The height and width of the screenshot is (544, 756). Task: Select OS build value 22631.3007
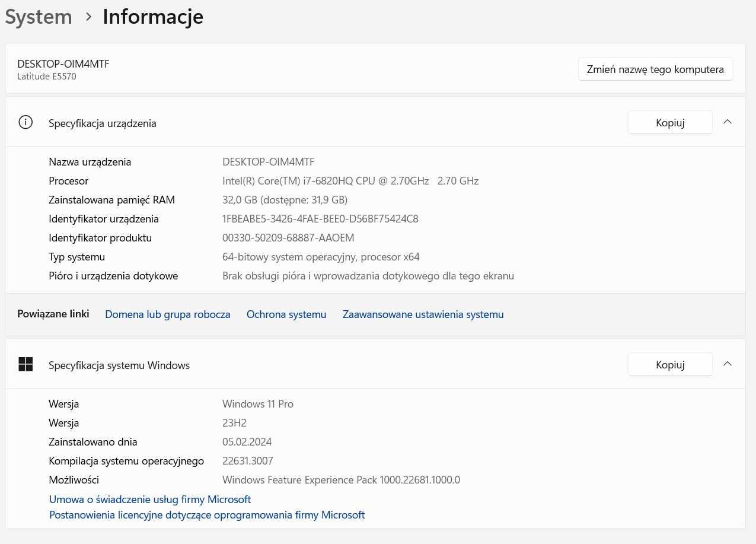coord(248,461)
